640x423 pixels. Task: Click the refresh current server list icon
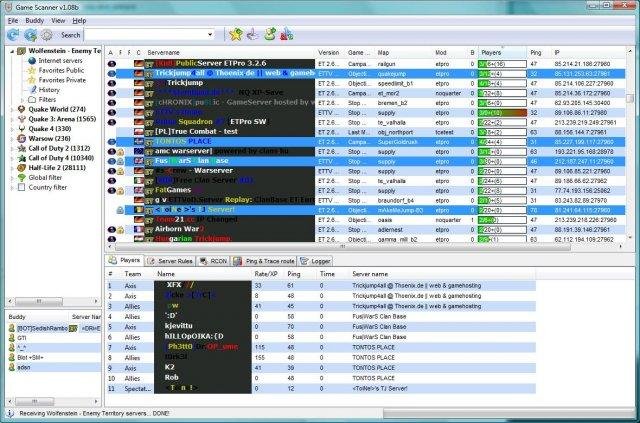point(13,35)
